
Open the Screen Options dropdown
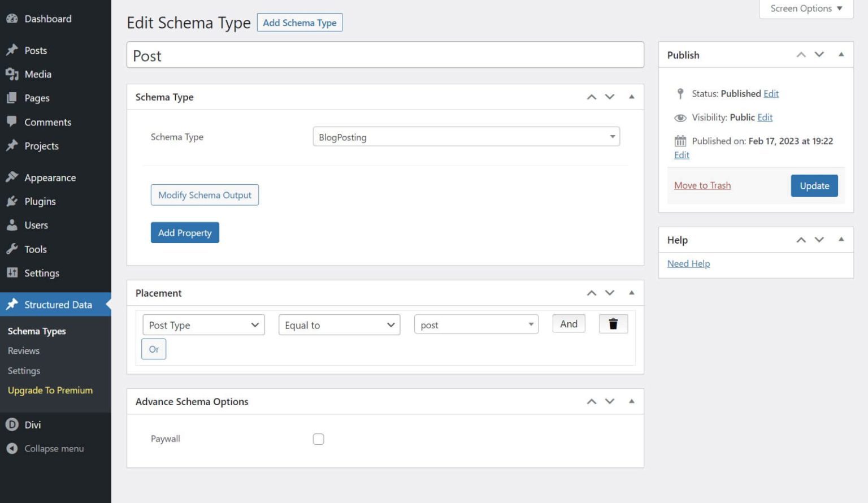[x=805, y=8]
